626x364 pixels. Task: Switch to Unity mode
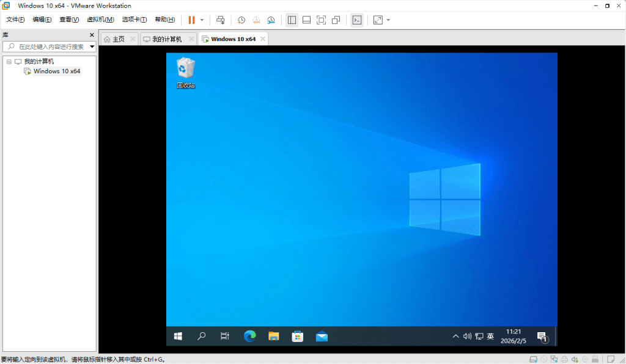[x=336, y=20]
